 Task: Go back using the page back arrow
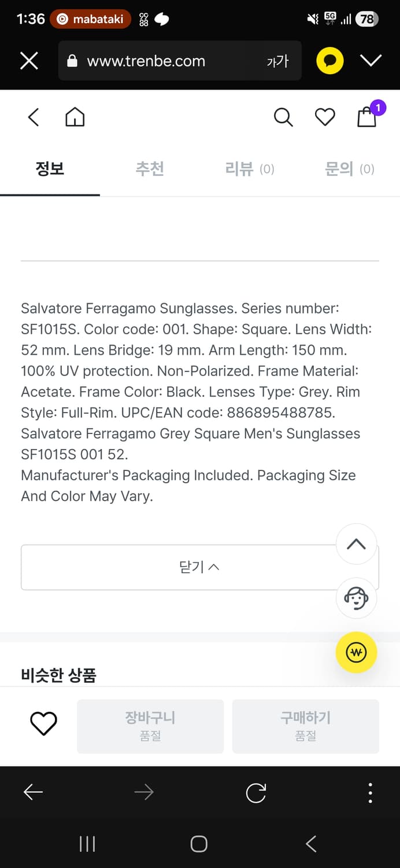(x=34, y=117)
